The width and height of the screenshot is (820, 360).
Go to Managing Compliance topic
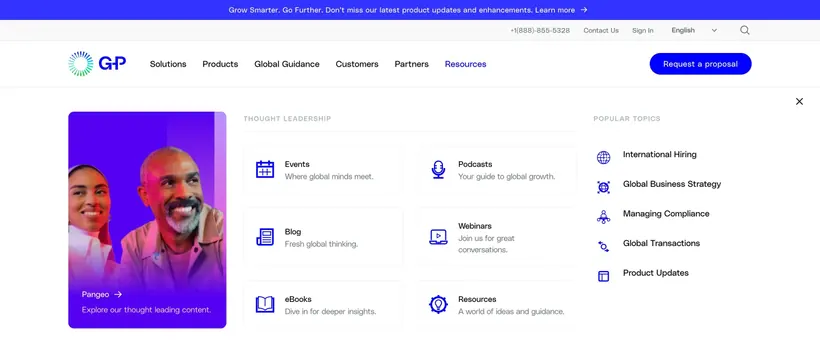[x=666, y=213]
